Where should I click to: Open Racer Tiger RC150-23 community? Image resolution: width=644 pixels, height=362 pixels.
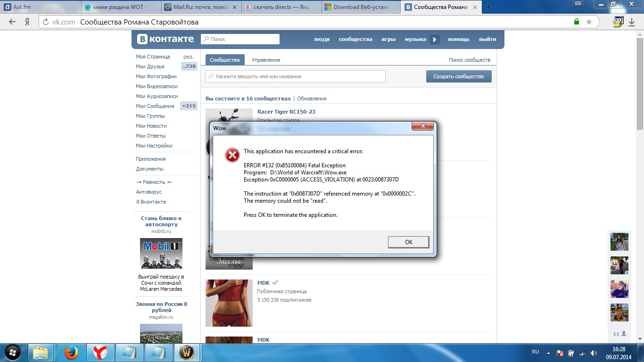coord(286,112)
